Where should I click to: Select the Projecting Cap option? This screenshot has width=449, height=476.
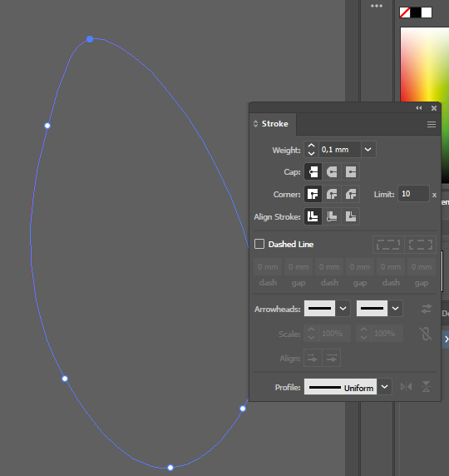(350, 171)
